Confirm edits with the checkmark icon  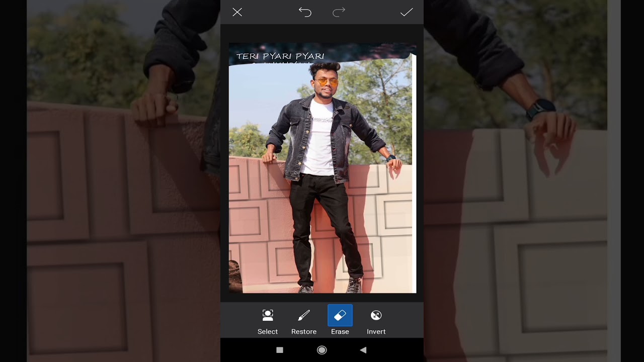pos(407,12)
